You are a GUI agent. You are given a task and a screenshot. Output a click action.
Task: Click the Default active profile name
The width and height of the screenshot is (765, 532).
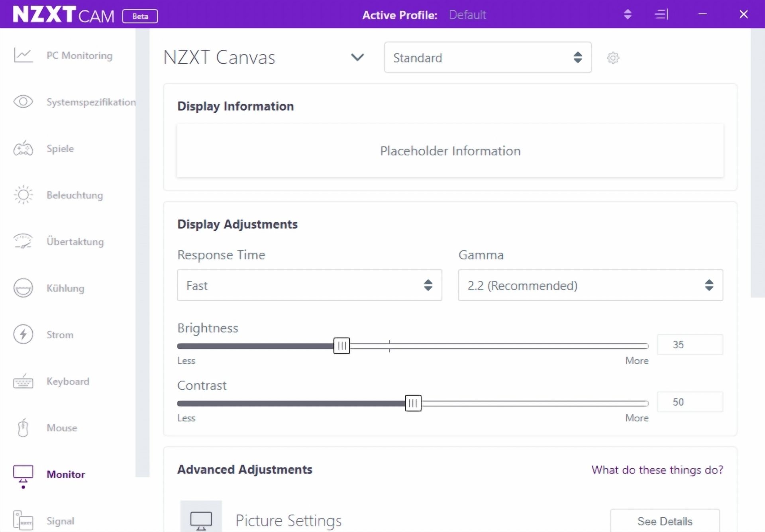coord(467,15)
